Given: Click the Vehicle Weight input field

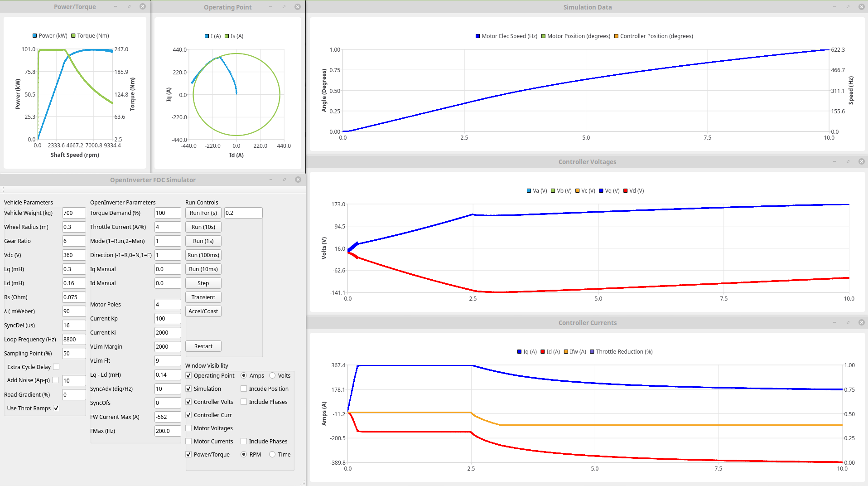Looking at the screenshot, I should [73, 213].
